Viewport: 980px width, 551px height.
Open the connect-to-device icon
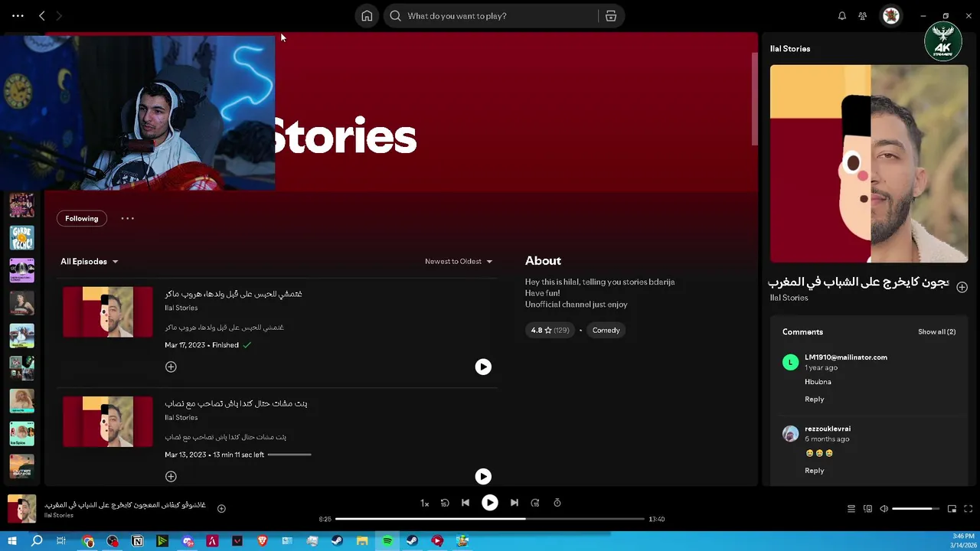click(867, 509)
